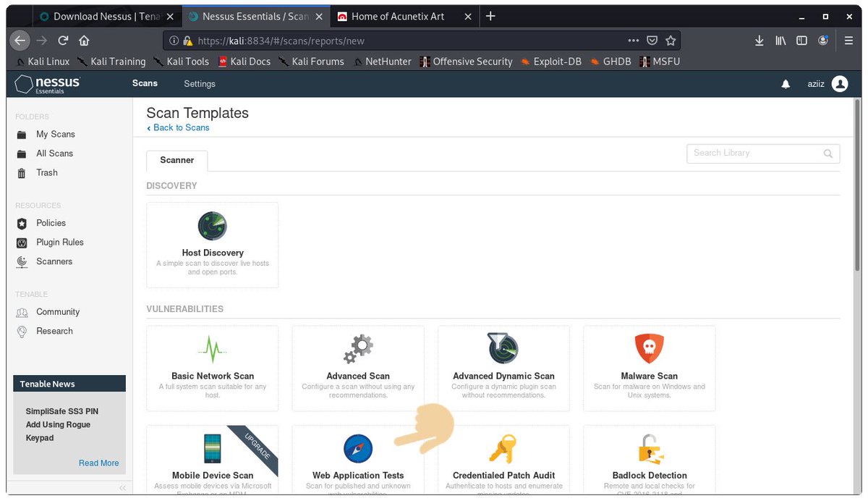Open the Pocket save icon
This screenshot has height=501, width=868.
pos(652,41)
